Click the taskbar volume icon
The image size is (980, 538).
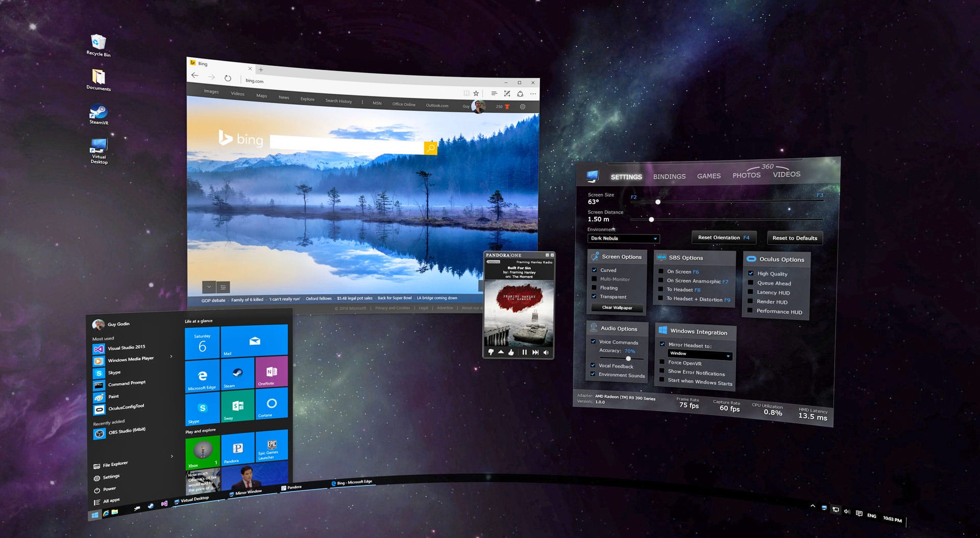847,511
